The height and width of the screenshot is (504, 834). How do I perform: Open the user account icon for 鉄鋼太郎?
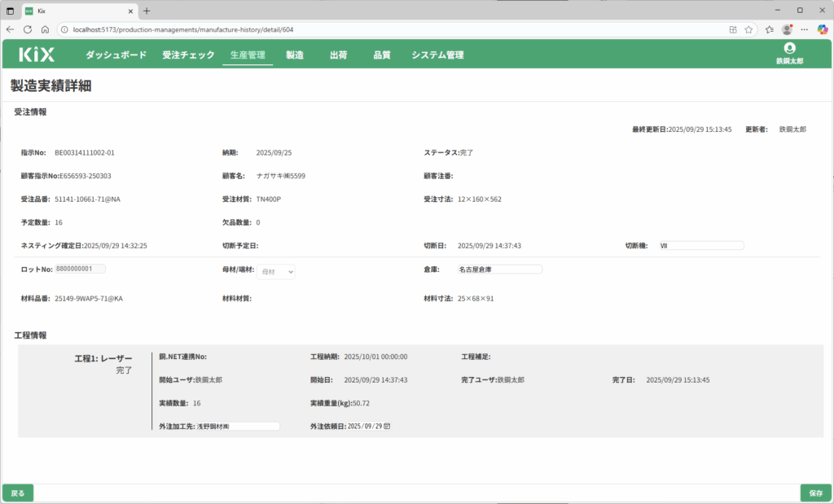[x=789, y=49]
